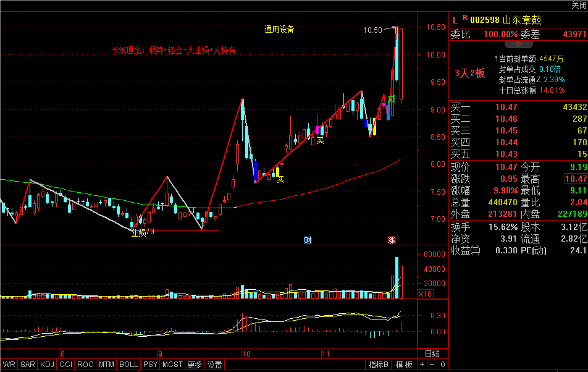Collapse the limit-up info panel chevron
Image resolution: width=588 pixels, height=372 pixels.
(518, 44)
